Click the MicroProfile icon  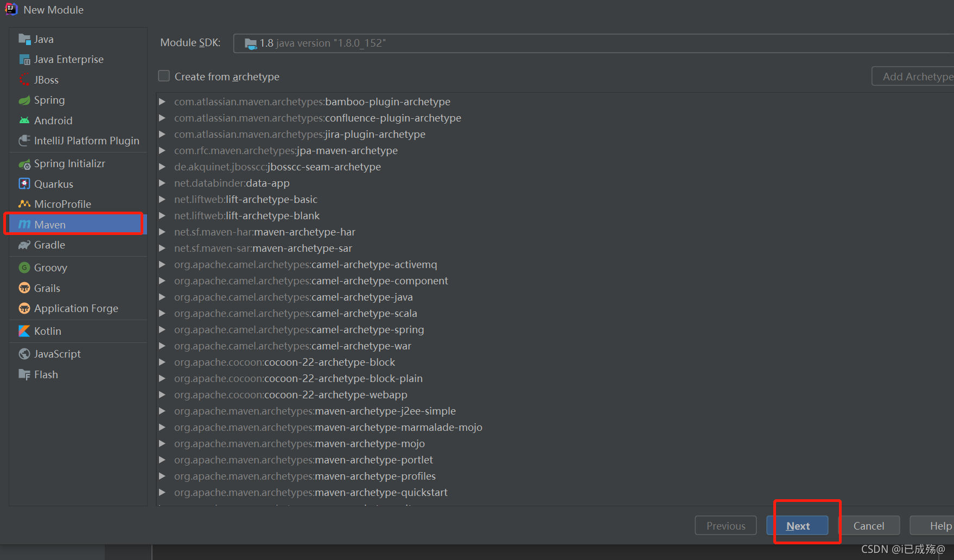point(24,204)
